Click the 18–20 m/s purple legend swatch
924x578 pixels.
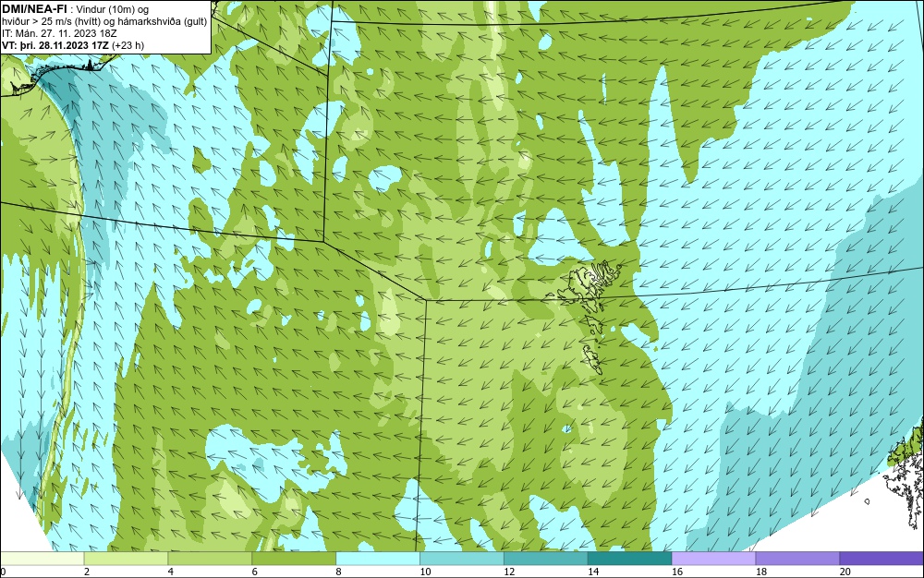pyautogui.click(x=797, y=558)
